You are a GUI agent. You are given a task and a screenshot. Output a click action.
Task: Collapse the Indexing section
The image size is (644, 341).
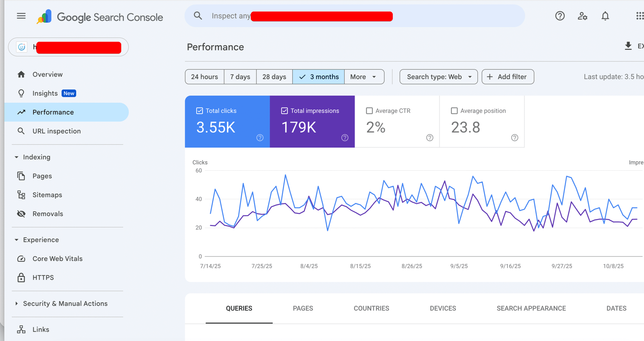17,157
